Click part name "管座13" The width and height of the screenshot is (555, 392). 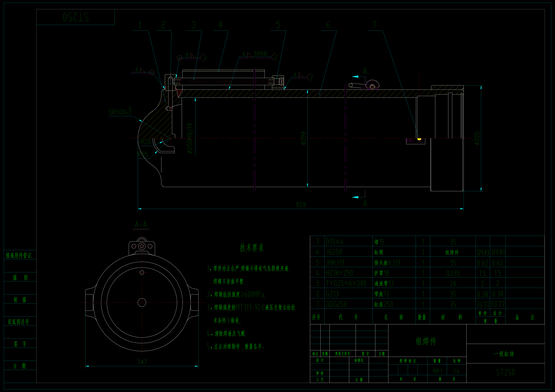tap(381, 294)
